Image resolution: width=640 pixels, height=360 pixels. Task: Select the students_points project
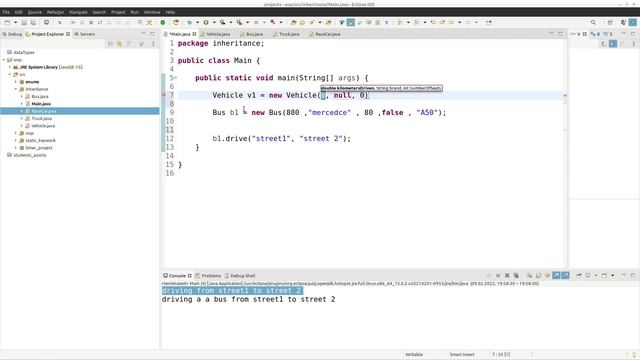(x=29, y=155)
